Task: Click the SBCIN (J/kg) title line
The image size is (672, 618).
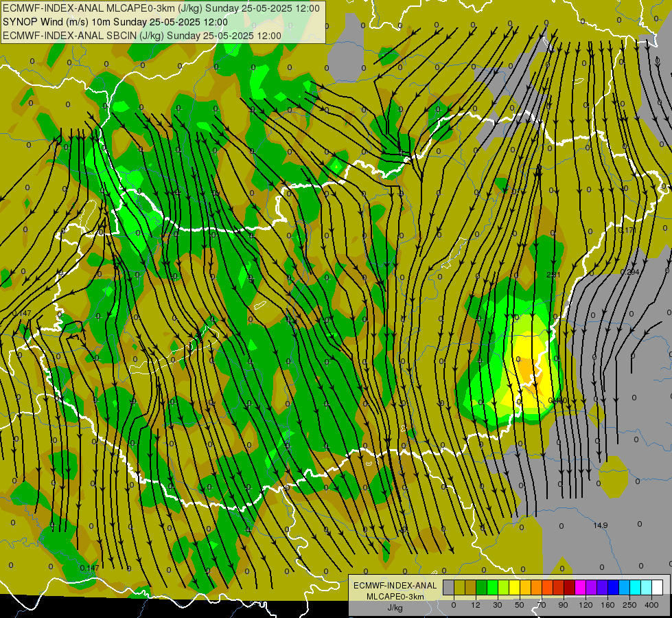Action: (x=142, y=36)
